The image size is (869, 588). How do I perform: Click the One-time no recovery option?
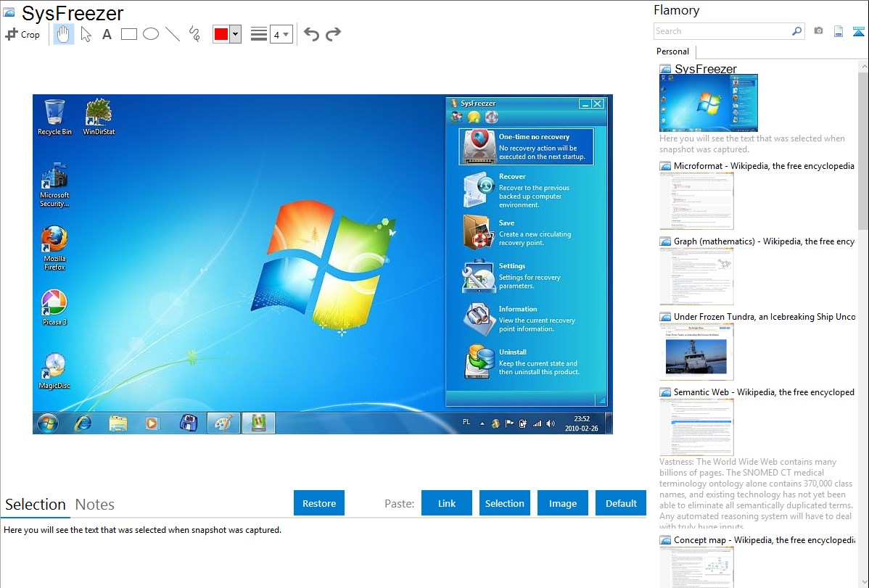pyautogui.click(x=526, y=146)
